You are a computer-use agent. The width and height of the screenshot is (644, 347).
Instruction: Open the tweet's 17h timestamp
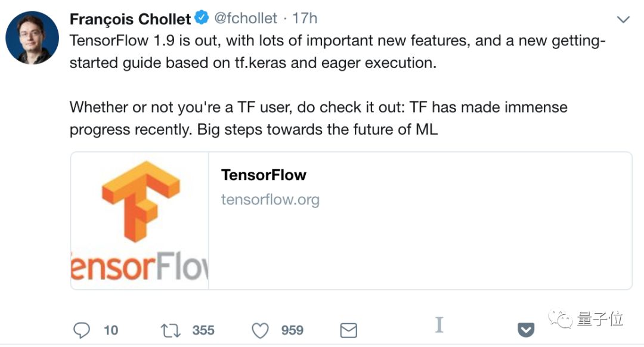pyautogui.click(x=305, y=18)
